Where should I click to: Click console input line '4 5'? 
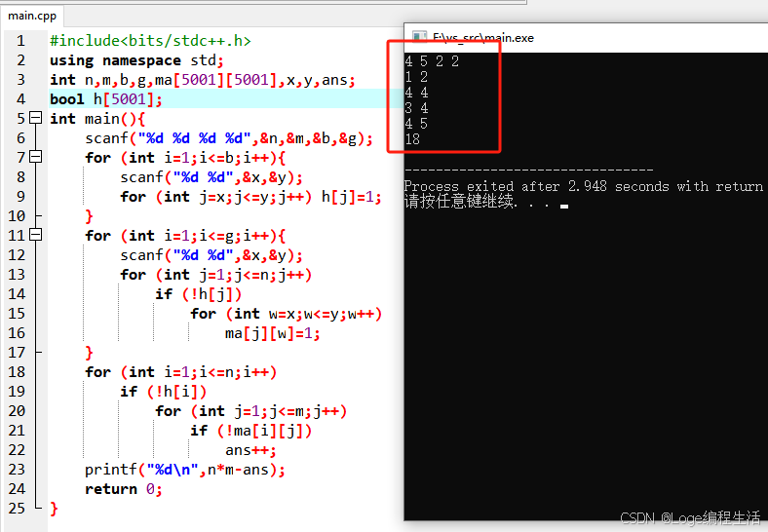tap(416, 124)
